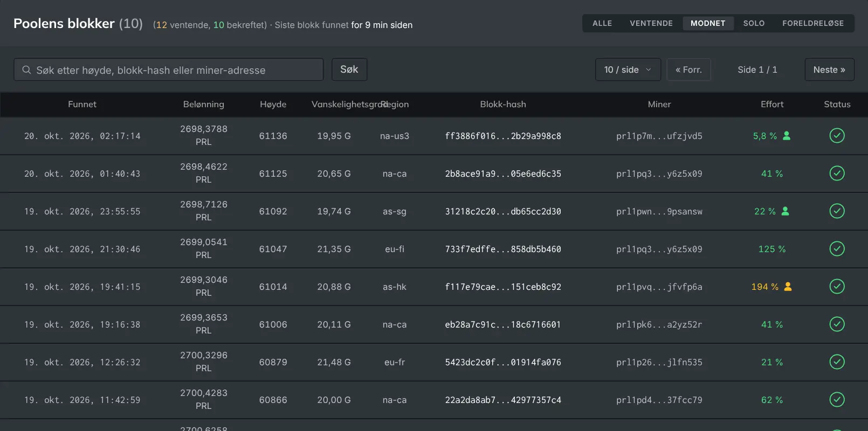Click the confirmed status icon for block 61136
The height and width of the screenshot is (431, 868).
pos(837,136)
